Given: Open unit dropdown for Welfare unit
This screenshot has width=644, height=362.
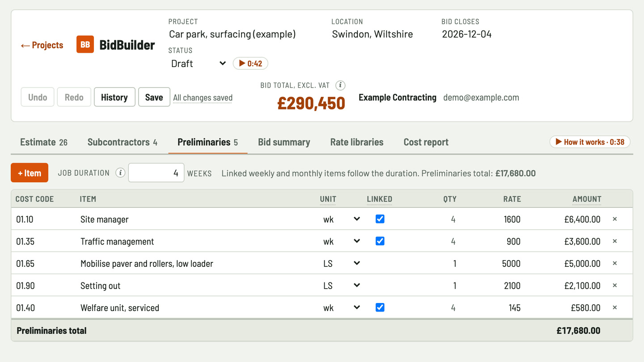Looking at the screenshot, I should click(341, 307).
